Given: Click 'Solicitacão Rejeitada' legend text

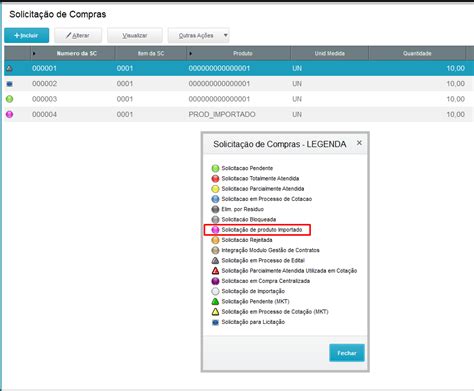Looking at the screenshot, I should (x=247, y=240).
